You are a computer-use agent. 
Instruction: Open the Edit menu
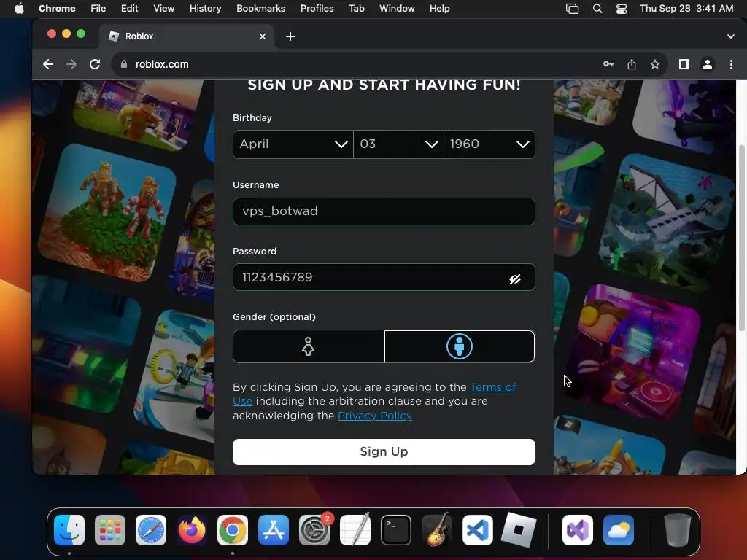click(129, 9)
